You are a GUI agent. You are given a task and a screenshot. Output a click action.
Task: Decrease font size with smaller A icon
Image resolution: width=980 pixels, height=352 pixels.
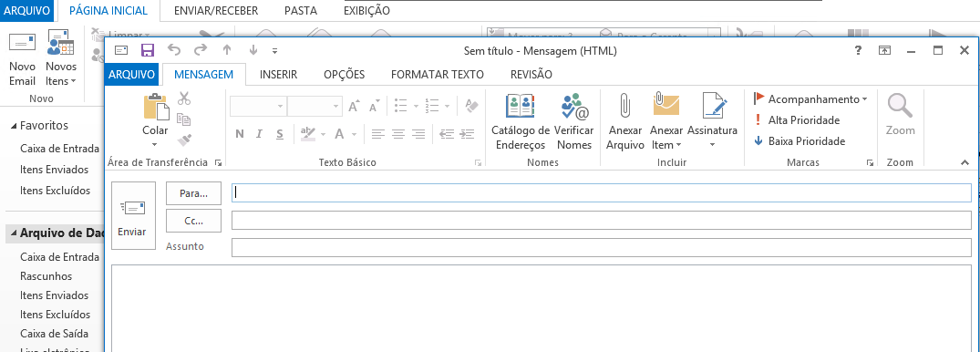click(x=375, y=107)
